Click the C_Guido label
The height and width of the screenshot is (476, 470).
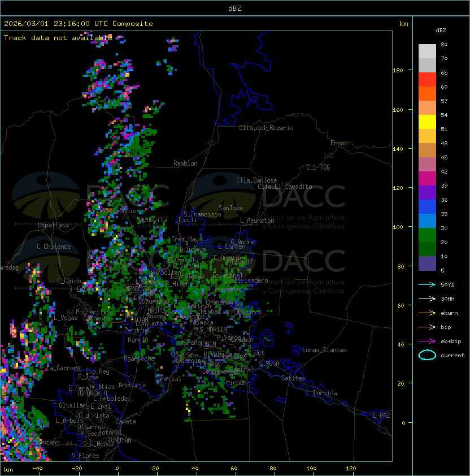click(69, 281)
